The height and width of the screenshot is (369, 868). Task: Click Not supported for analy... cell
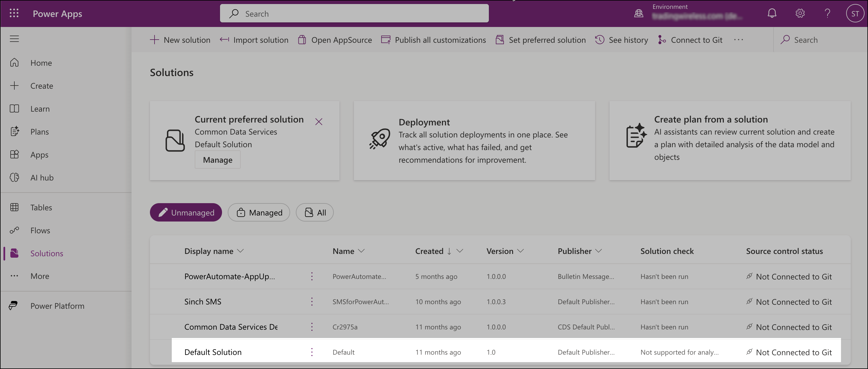pyautogui.click(x=679, y=352)
